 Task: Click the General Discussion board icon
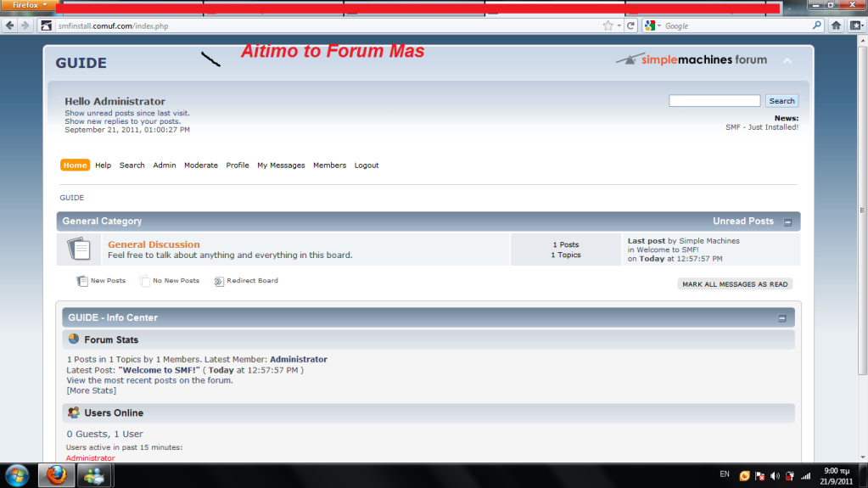click(x=78, y=250)
